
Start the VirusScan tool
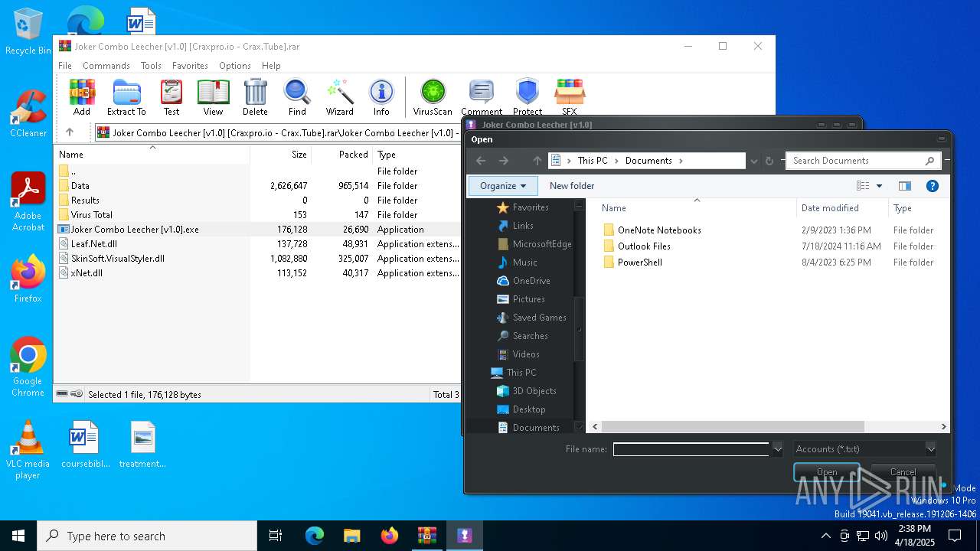point(433,97)
